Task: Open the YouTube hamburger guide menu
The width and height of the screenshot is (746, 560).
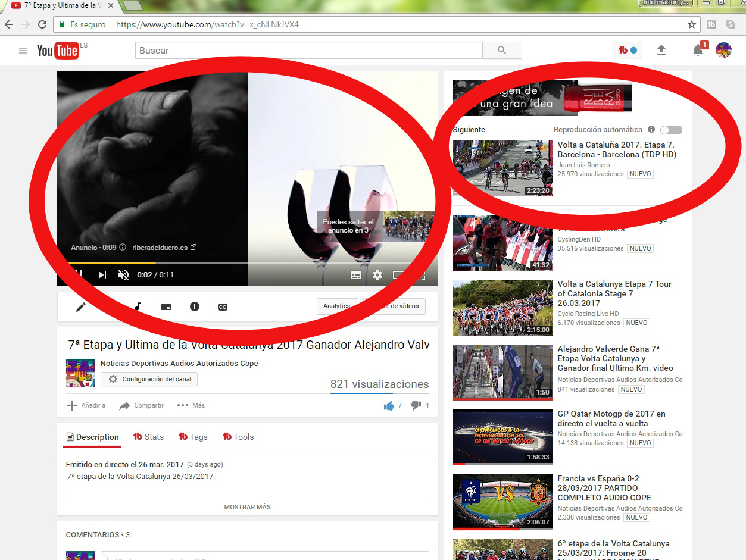Action: [x=23, y=51]
